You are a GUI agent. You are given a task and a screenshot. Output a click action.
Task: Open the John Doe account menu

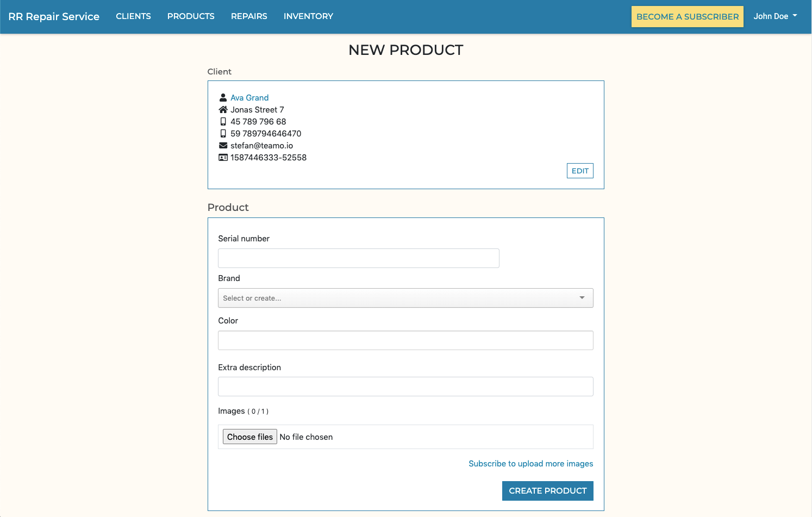775,16
